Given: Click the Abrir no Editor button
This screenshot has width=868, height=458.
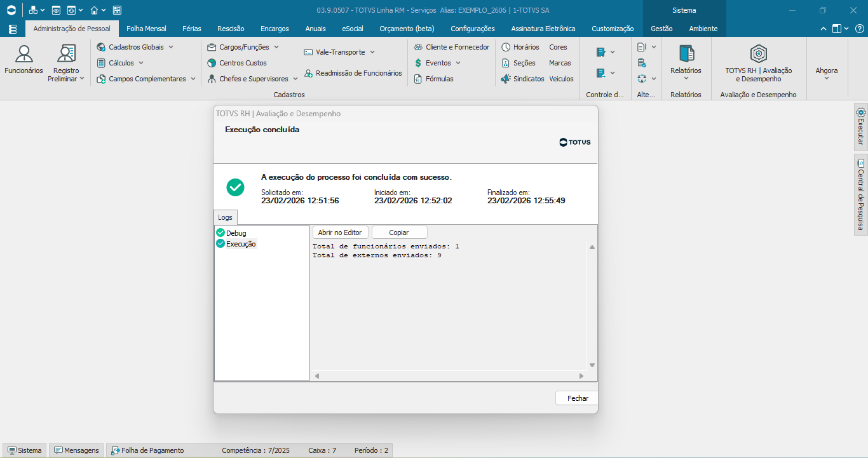Looking at the screenshot, I should coord(340,232).
